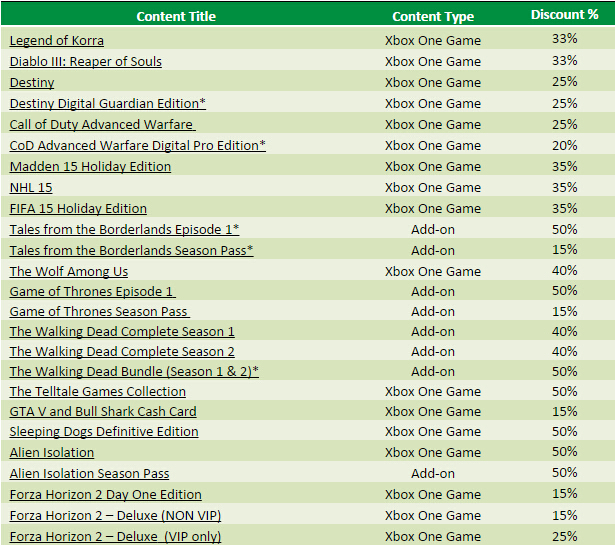Select 40% discount for The Wolf Among Us
The width and height of the screenshot is (615, 545).
[x=564, y=271]
